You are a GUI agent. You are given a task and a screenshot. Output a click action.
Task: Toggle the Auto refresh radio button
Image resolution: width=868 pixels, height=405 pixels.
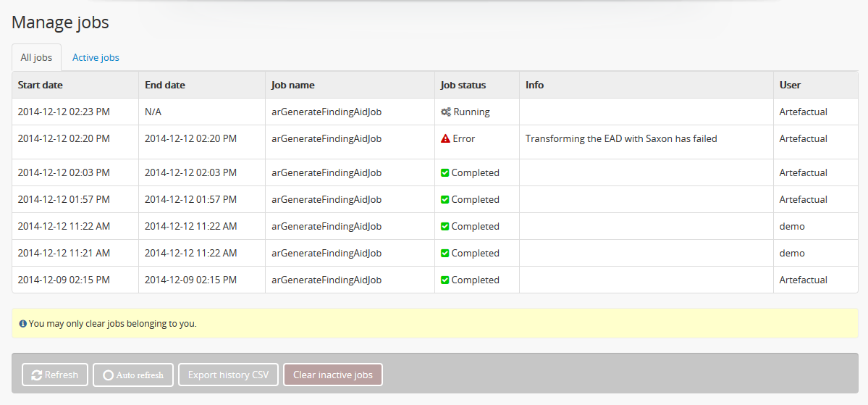click(x=109, y=375)
